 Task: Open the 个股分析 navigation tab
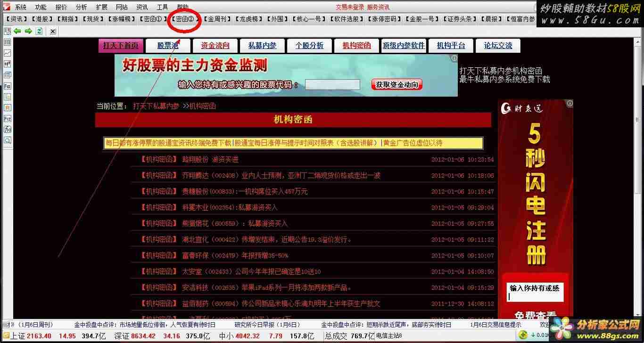coord(309,46)
